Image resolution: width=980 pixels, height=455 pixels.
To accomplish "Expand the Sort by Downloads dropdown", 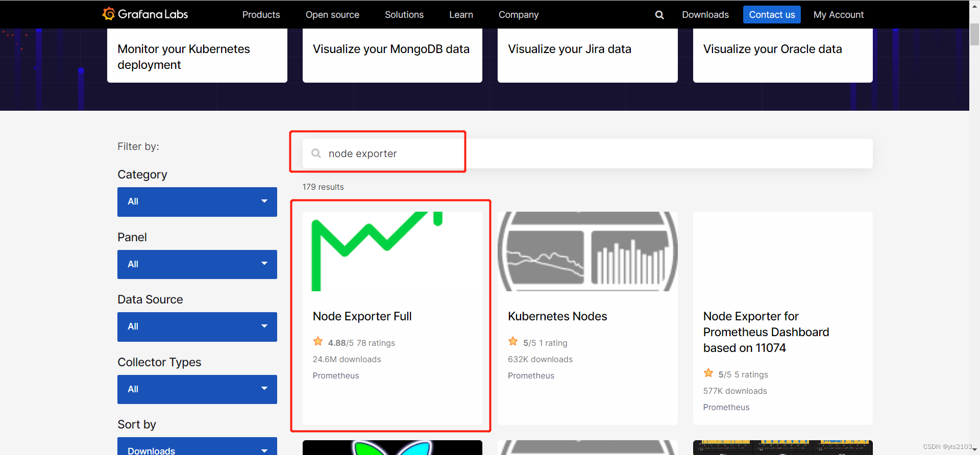I will point(197,446).
